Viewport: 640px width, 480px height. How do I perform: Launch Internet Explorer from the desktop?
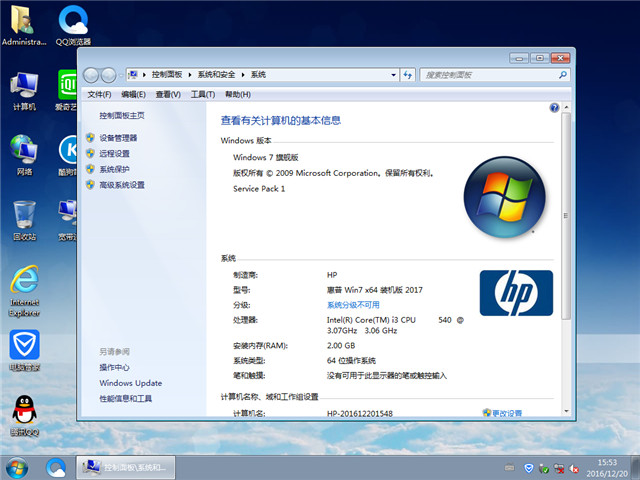(x=24, y=291)
